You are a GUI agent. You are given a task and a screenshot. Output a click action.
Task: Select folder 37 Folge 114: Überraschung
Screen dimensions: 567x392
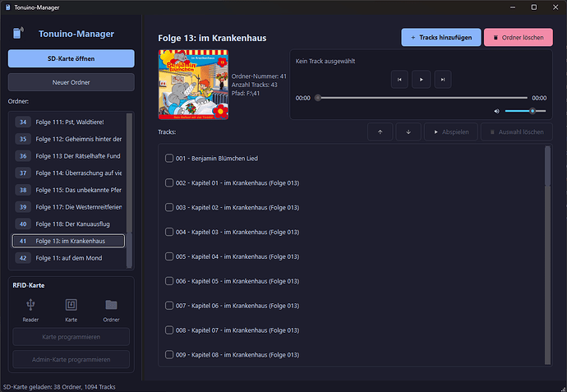tap(68, 173)
